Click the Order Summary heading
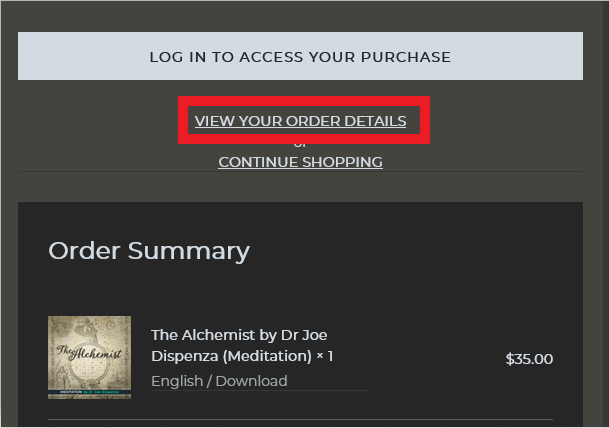Screen dimensions: 609x428 click(x=149, y=250)
